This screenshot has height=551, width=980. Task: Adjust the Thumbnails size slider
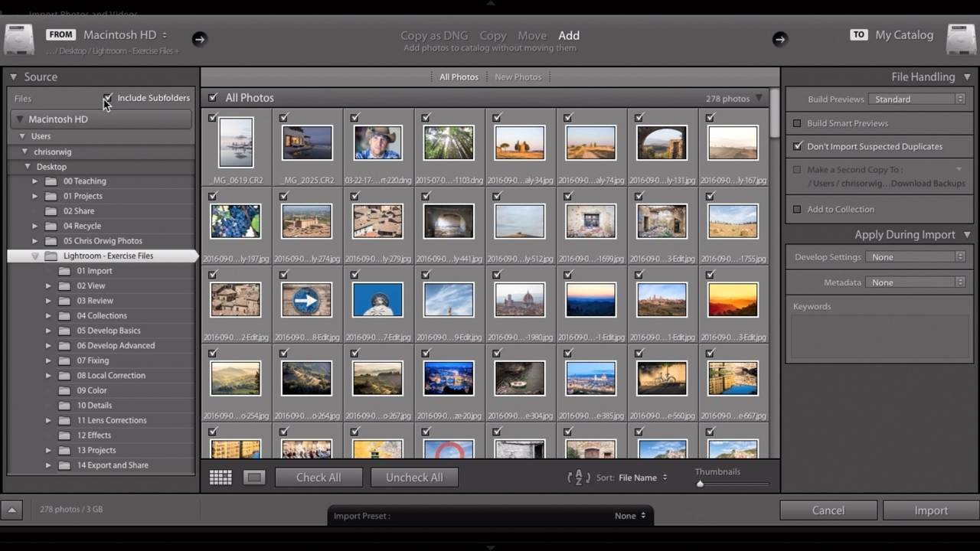point(700,484)
